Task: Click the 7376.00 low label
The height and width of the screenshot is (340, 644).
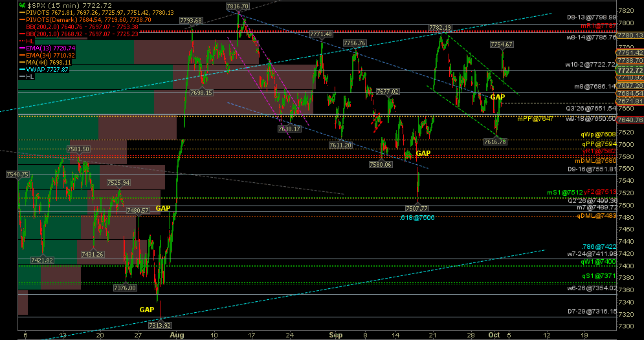Action: pos(126,288)
